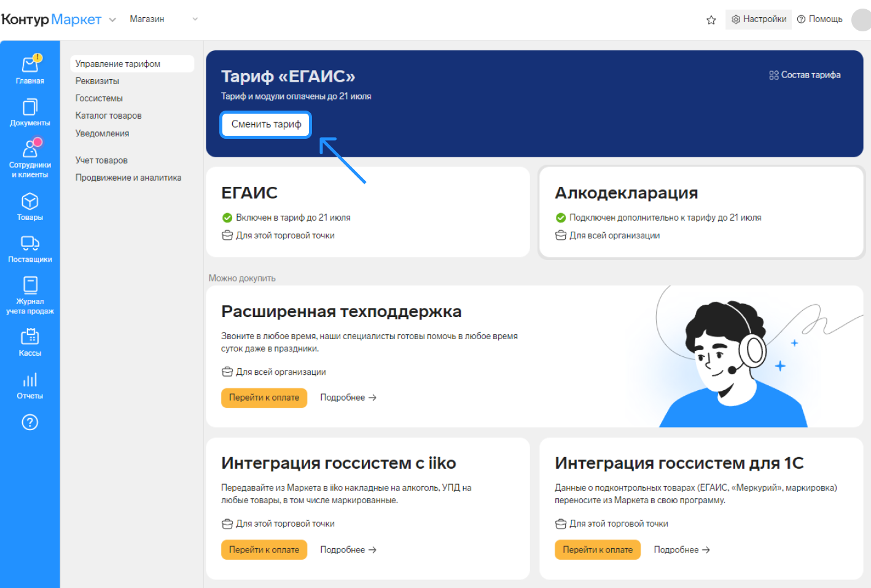Open the Магазин store selector dropdown
The height and width of the screenshot is (588, 871).
[x=163, y=19]
